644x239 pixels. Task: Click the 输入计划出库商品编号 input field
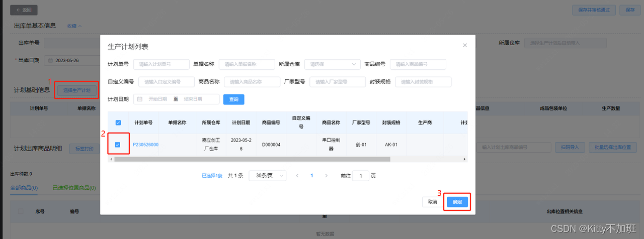(514, 148)
